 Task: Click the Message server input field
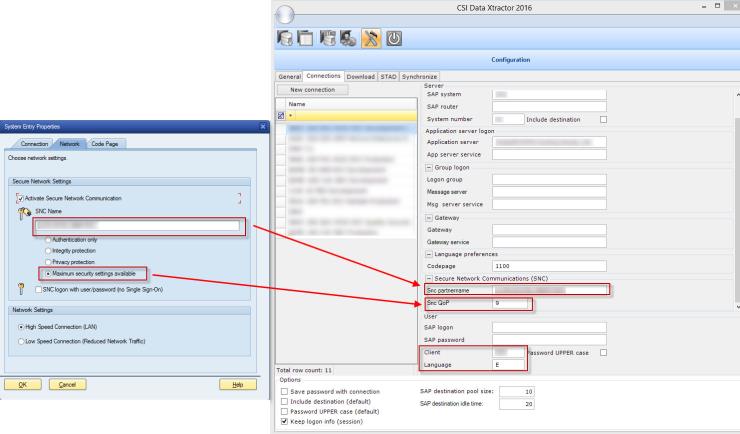coord(549,192)
